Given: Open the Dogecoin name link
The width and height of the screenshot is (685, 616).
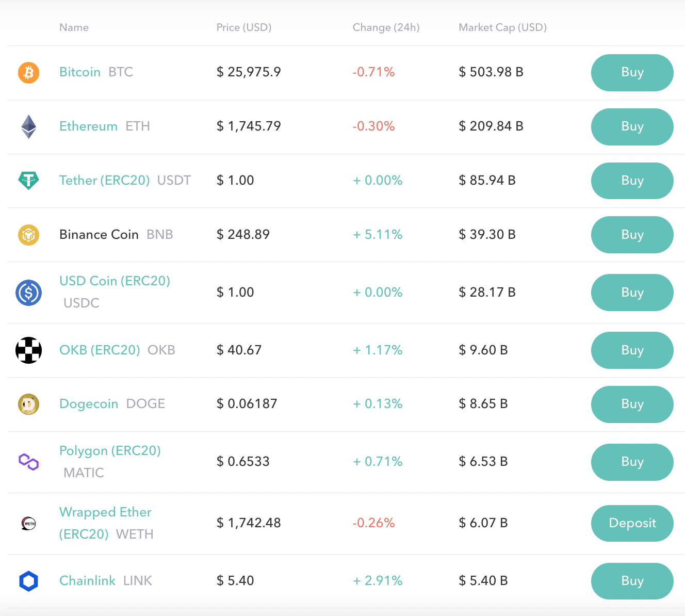Looking at the screenshot, I should pos(89,404).
